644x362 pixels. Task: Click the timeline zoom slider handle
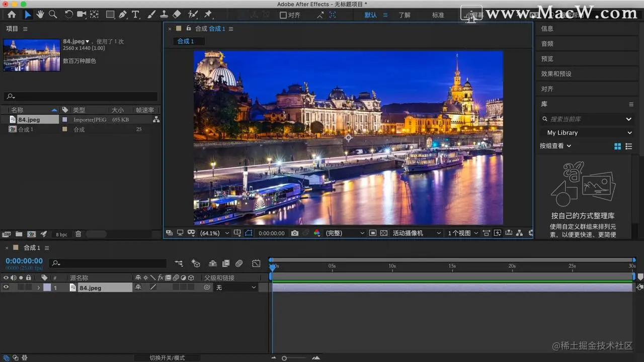coord(284,358)
